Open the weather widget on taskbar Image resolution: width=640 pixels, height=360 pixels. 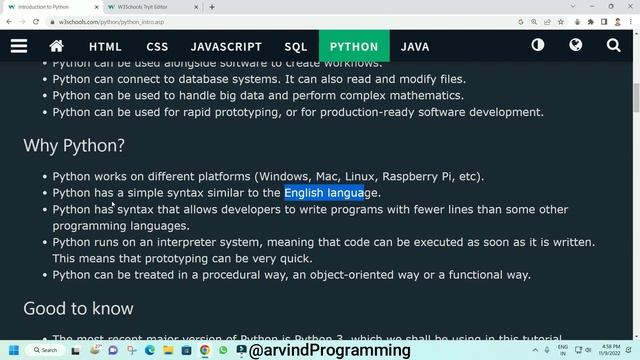click(95, 350)
